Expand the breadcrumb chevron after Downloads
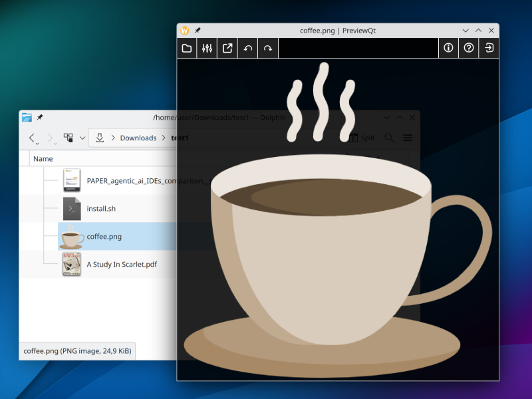The width and height of the screenshot is (532, 399). click(163, 138)
